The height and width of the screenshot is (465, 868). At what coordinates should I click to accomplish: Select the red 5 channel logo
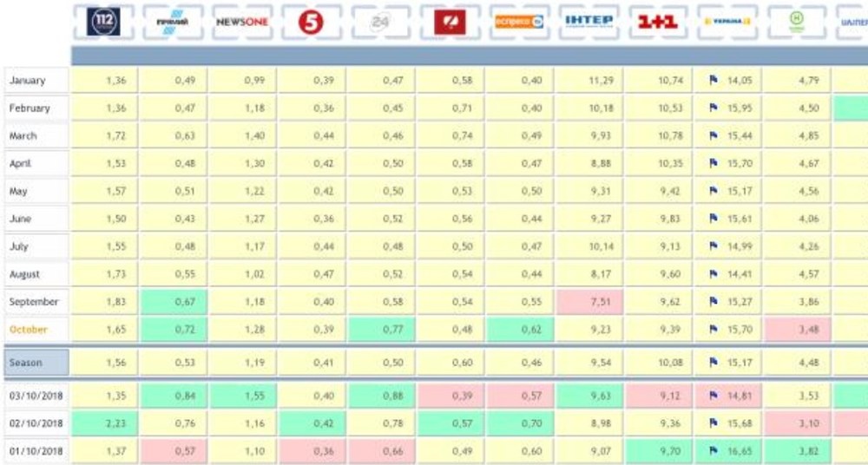click(x=311, y=22)
